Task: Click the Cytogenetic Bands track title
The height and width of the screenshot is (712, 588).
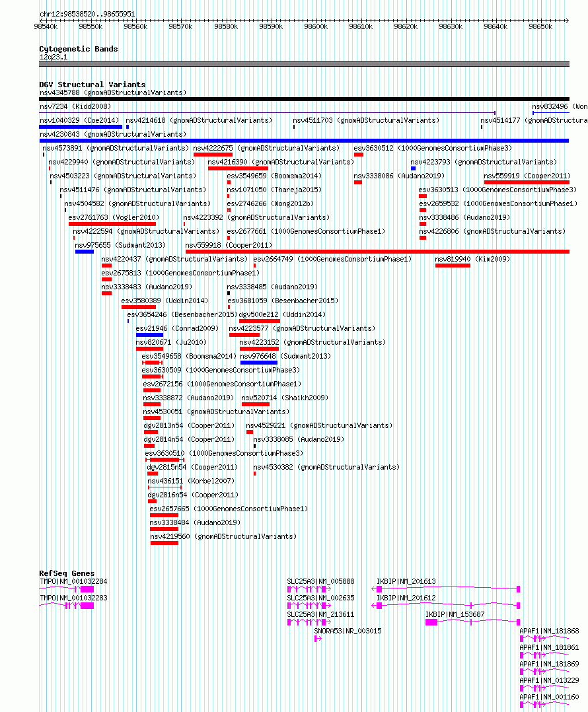Action: [79, 49]
